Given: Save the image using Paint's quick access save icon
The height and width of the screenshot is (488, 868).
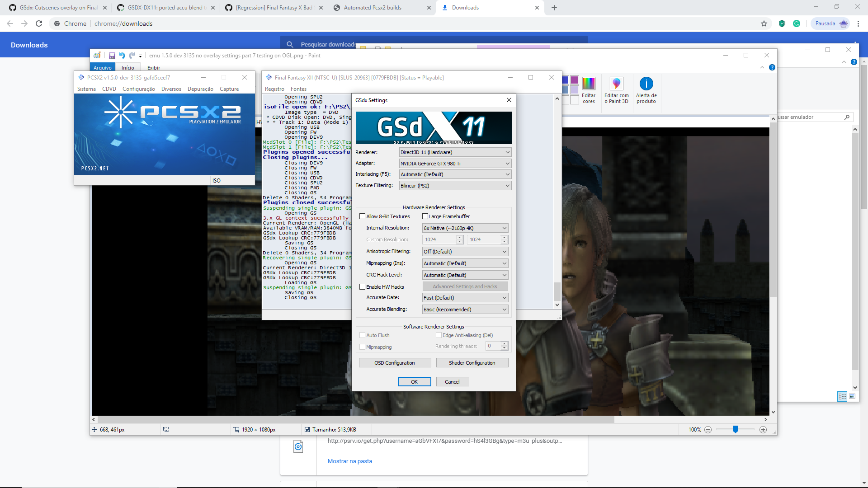Looking at the screenshot, I should pyautogui.click(x=112, y=55).
